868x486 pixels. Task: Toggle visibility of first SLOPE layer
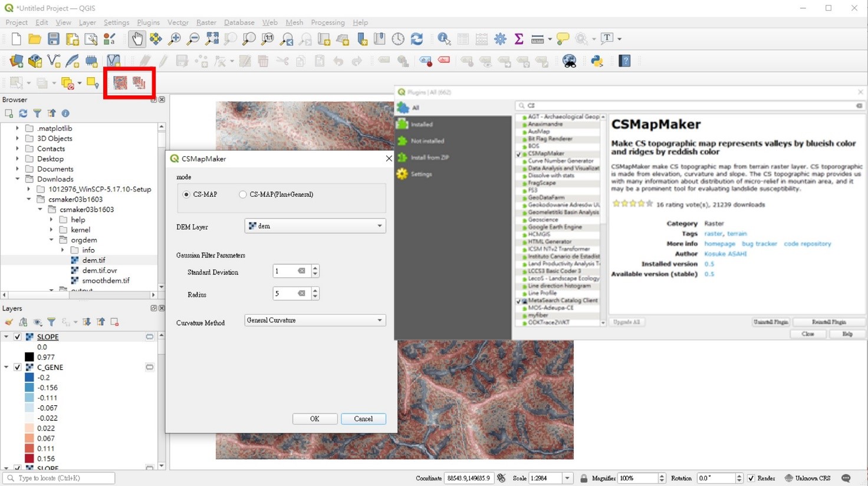[18, 337]
